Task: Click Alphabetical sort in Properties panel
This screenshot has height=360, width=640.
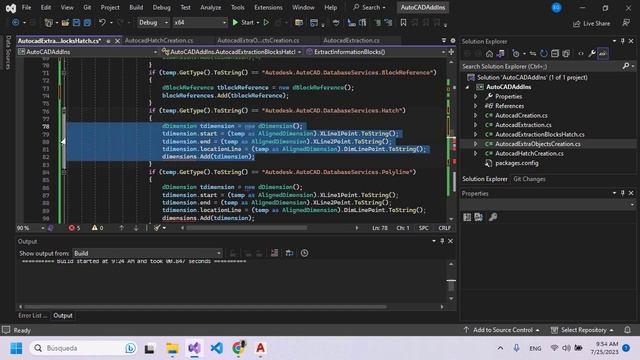Action: (x=478, y=217)
